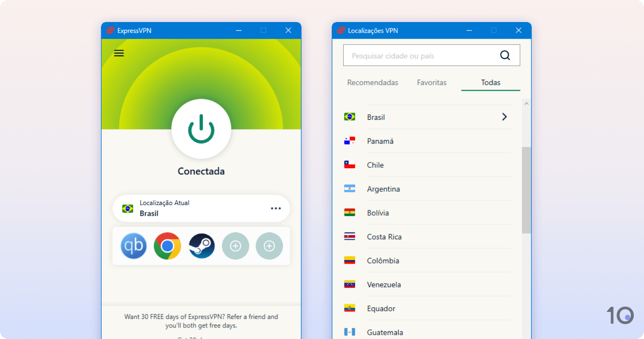Select Argentina from the country list
Screen dimensions: 644x339
tap(383, 189)
